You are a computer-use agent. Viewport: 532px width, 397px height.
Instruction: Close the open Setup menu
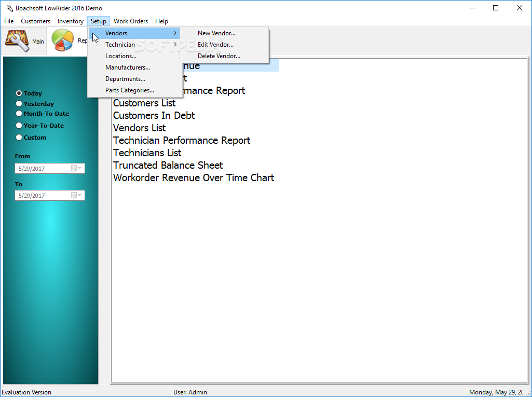(99, 21)
